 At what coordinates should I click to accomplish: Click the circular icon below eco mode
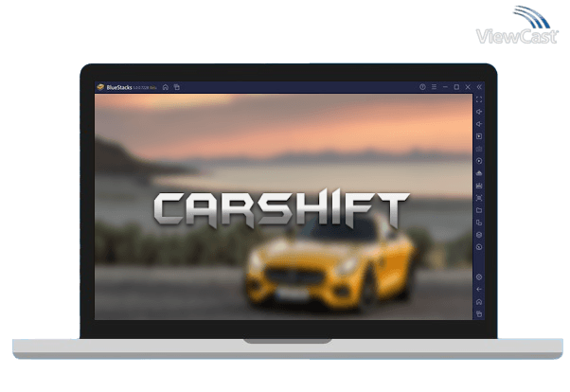(479, 247)
